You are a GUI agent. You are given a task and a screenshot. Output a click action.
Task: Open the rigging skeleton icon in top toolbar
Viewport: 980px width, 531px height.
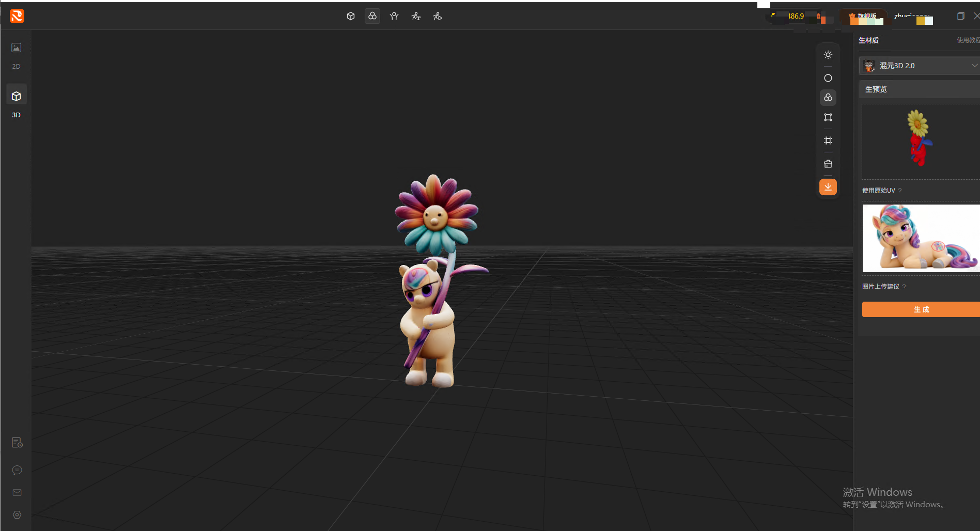pyautogui.click(x=394, y=16)
